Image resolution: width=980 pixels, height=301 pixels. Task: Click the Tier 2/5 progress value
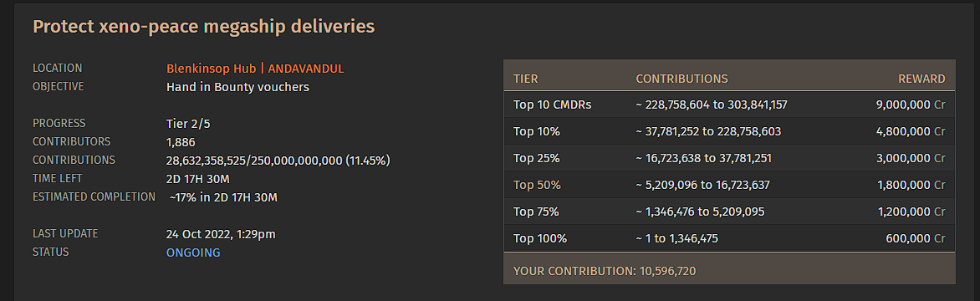[x=188, y=124]
